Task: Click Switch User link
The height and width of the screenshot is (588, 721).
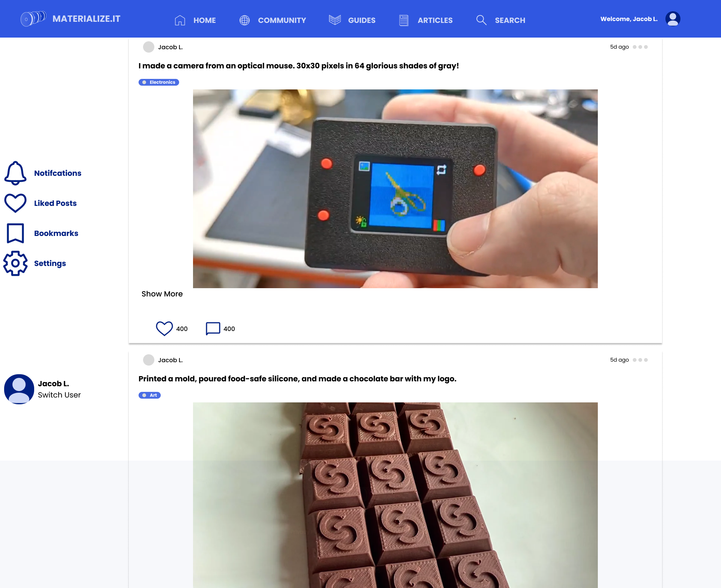Action: (59, 395)
